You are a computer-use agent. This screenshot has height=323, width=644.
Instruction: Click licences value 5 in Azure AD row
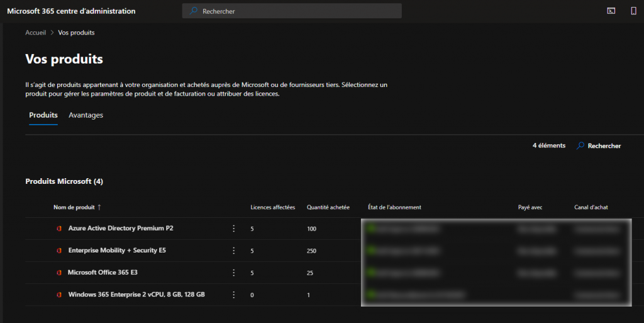pos(252,229)
